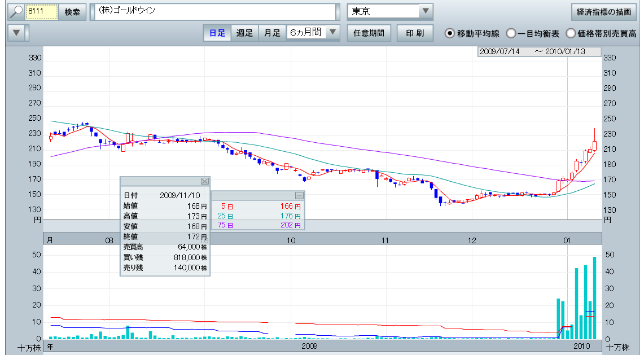Expand the 6ヵ月間 period dropdown
The width and height of the screenshot is (644, 355).
pos(333,33)
